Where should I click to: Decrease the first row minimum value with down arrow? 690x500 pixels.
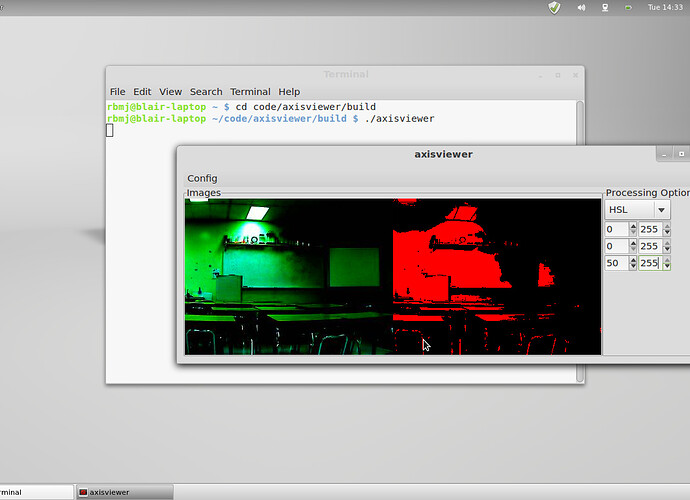click(633, 232)
